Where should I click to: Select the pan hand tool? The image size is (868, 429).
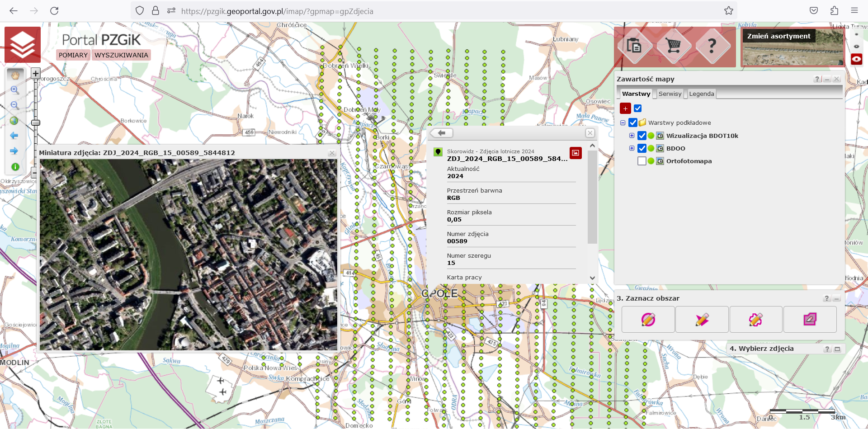15,75
